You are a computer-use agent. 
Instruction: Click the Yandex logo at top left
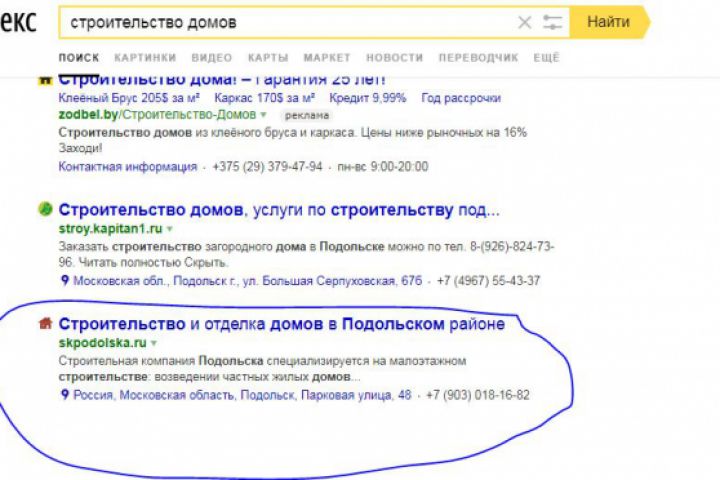tap(18, 22)
